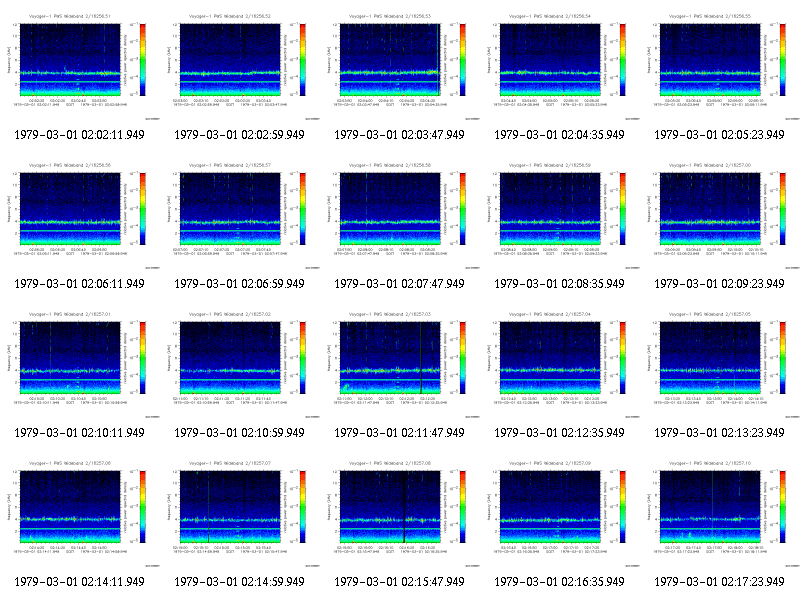Click the caption 1979-03-01 02:07:47.949
800x596 pixels.
click(x=399, y=284)
